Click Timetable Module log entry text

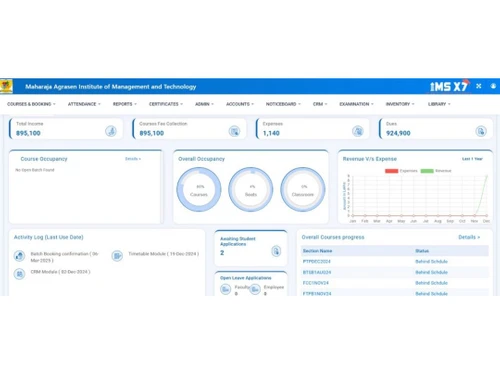(164, 254)
